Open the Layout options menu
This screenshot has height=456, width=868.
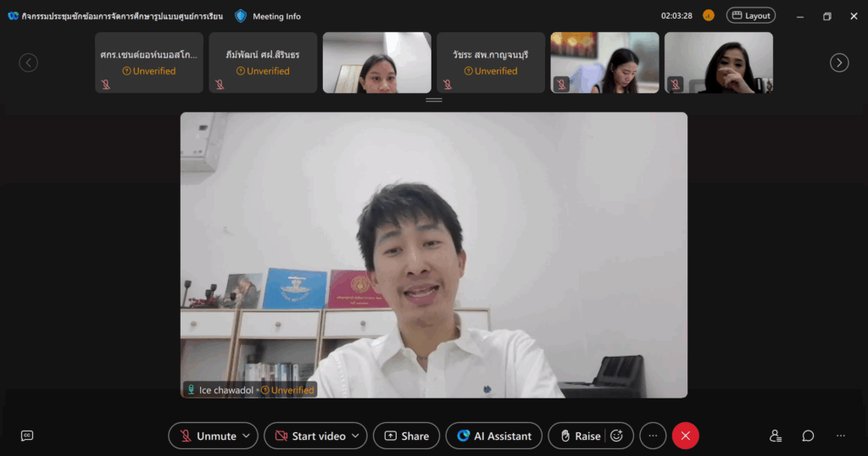pyautogui.click(x=750, y=15)
